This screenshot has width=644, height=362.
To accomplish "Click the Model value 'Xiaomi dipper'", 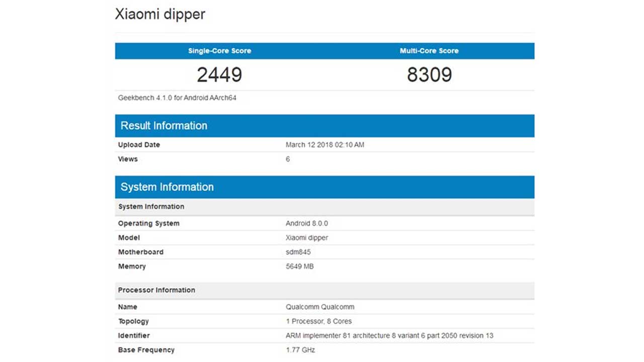I will [x=307, y=238].
